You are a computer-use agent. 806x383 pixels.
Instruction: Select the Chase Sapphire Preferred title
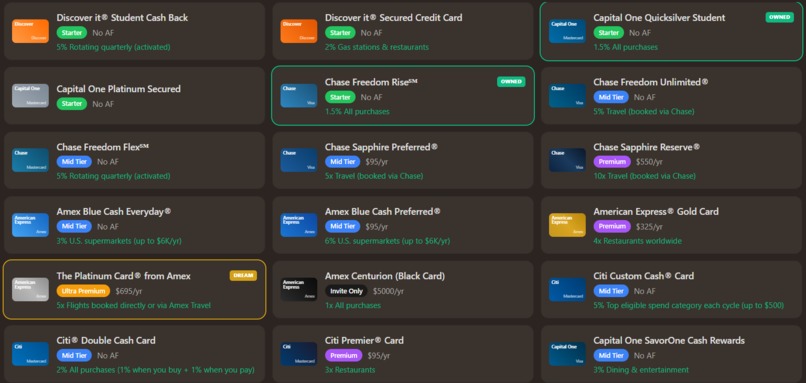[x=381, y=147]
